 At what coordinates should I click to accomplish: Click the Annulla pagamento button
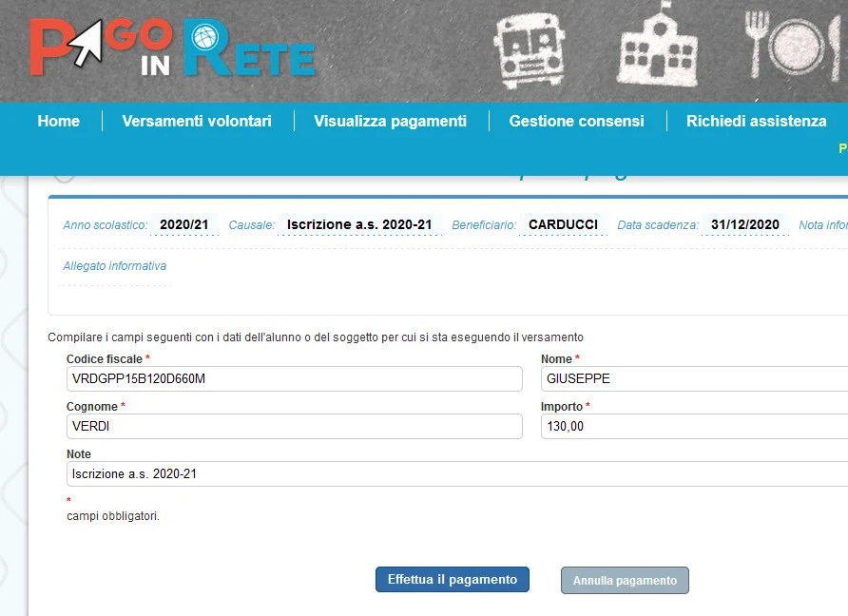coord(625,580)
